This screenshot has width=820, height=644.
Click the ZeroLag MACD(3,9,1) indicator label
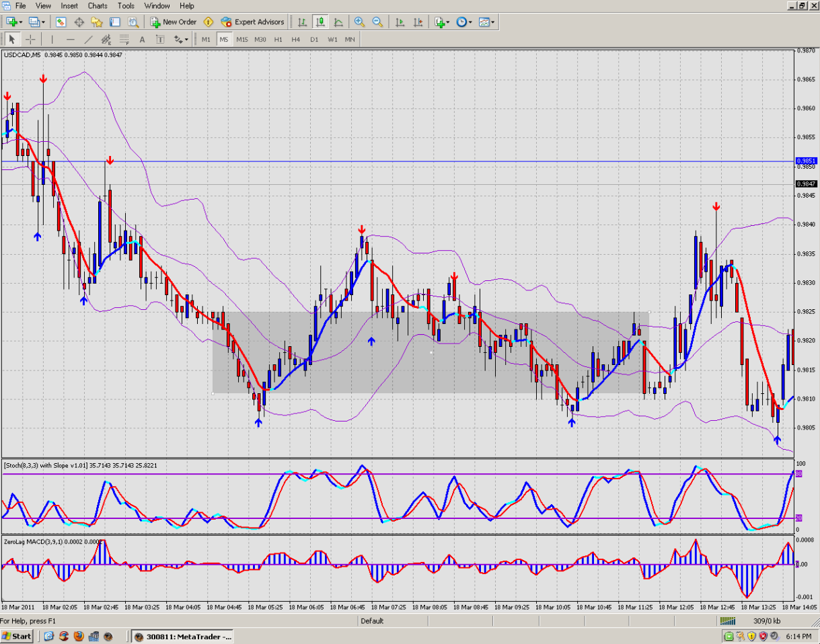pyautogui.click(x=54, y=541)
